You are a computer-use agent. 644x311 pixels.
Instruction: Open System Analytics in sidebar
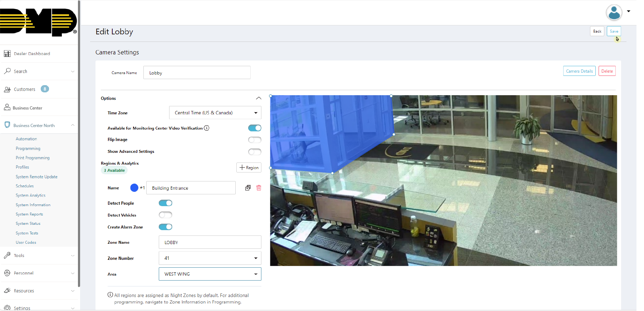(30, 195)
